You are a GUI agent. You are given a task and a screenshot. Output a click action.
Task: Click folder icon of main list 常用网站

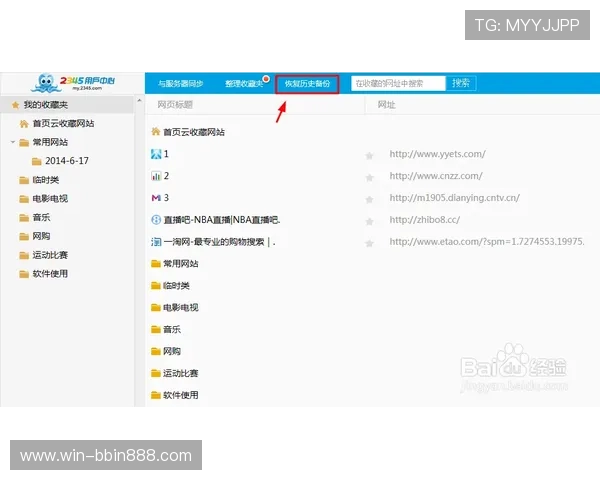point(156,264)
